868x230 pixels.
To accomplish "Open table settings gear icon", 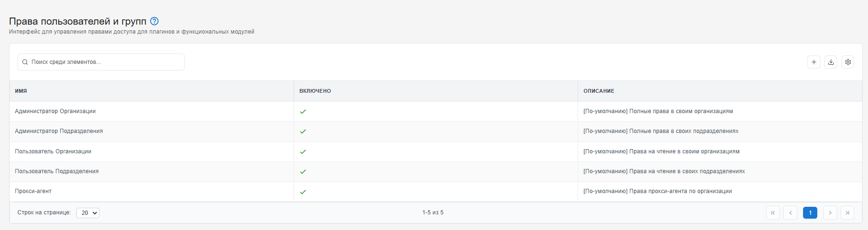I will (848, 62).
